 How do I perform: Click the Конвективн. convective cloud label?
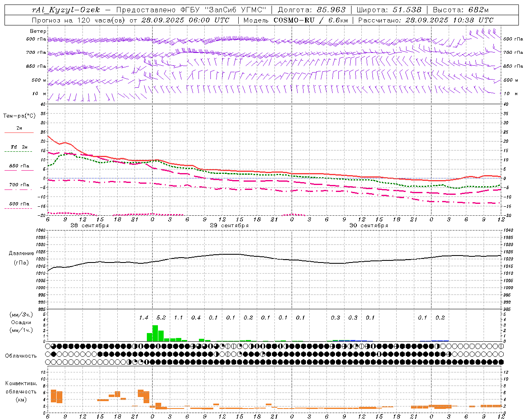(x=21, y=383)
